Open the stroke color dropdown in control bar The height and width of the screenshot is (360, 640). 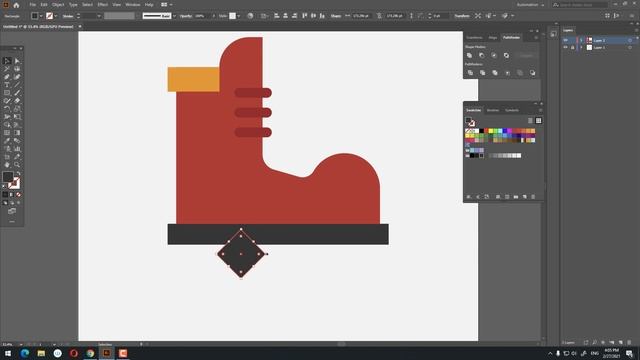point(56,16)
